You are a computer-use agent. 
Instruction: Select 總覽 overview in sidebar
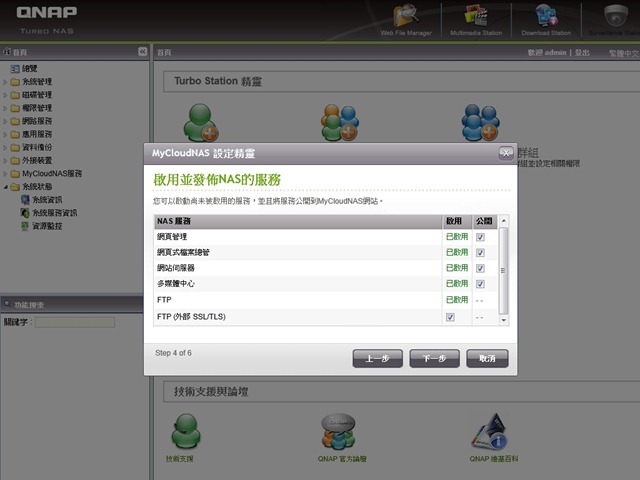pyautogui.click(x=29, y=69)
